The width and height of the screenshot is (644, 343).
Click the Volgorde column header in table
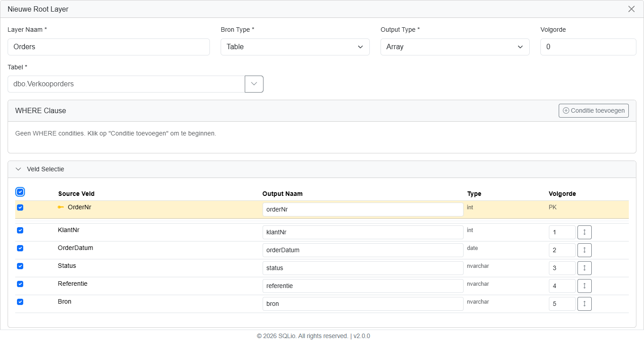[562, 194]
